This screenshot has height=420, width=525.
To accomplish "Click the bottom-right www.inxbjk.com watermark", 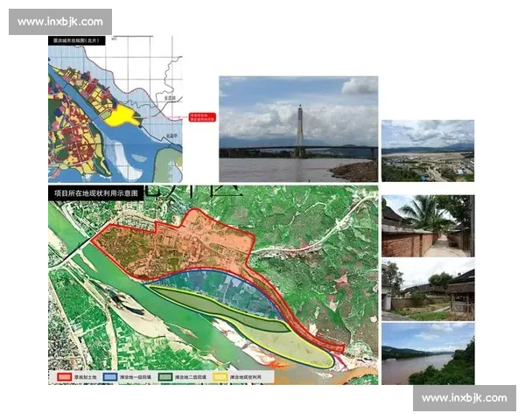I will click(464, 398).
